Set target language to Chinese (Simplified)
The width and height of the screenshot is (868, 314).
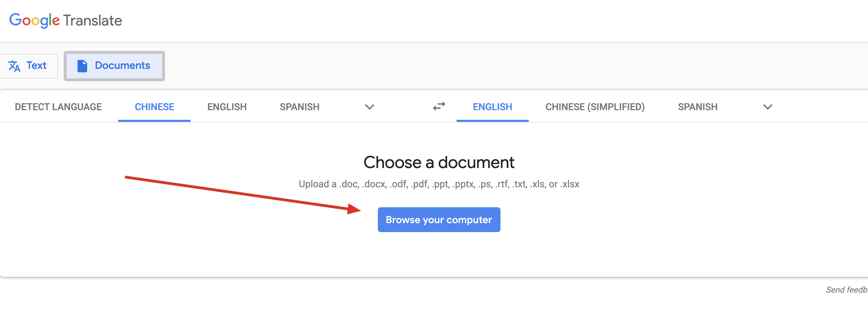[595, 107]
